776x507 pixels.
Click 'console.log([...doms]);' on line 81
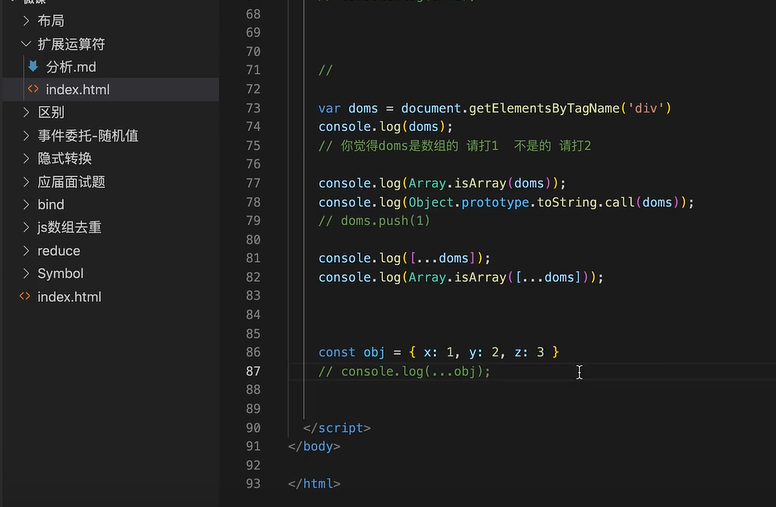(404, 258)
